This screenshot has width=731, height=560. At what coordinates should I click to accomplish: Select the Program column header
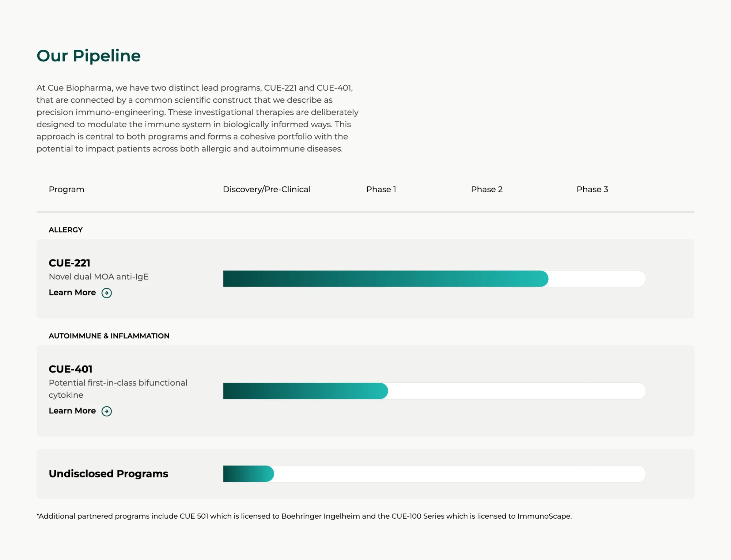click(x=67, y=189)
